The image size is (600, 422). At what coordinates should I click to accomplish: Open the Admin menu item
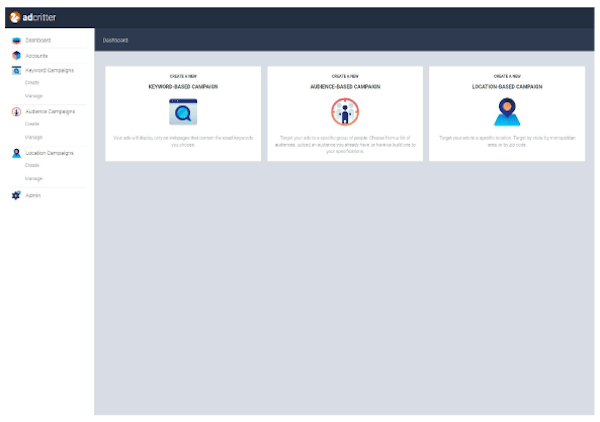[x=33, y=196]
